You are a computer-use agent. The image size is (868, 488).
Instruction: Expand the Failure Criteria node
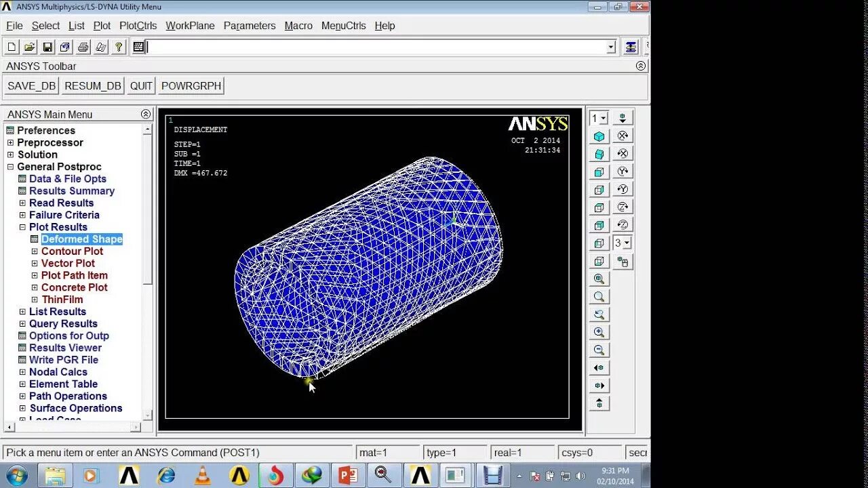22,215
